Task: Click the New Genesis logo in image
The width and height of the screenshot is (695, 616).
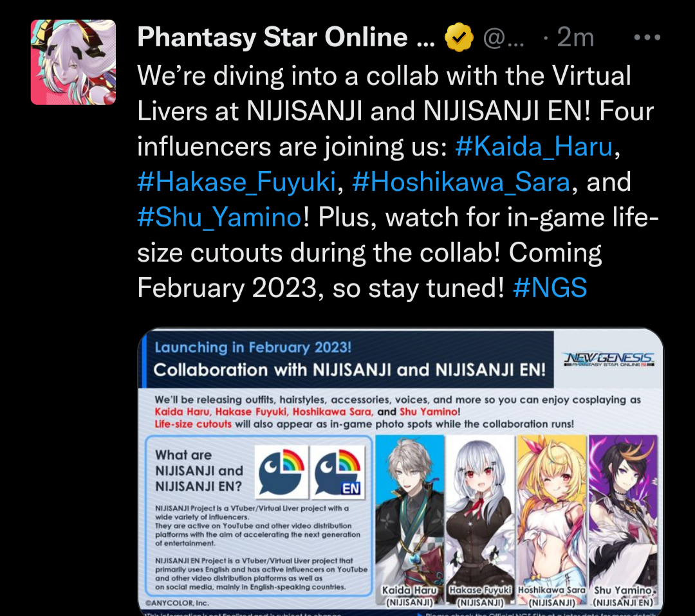Action: click(609, 359)
